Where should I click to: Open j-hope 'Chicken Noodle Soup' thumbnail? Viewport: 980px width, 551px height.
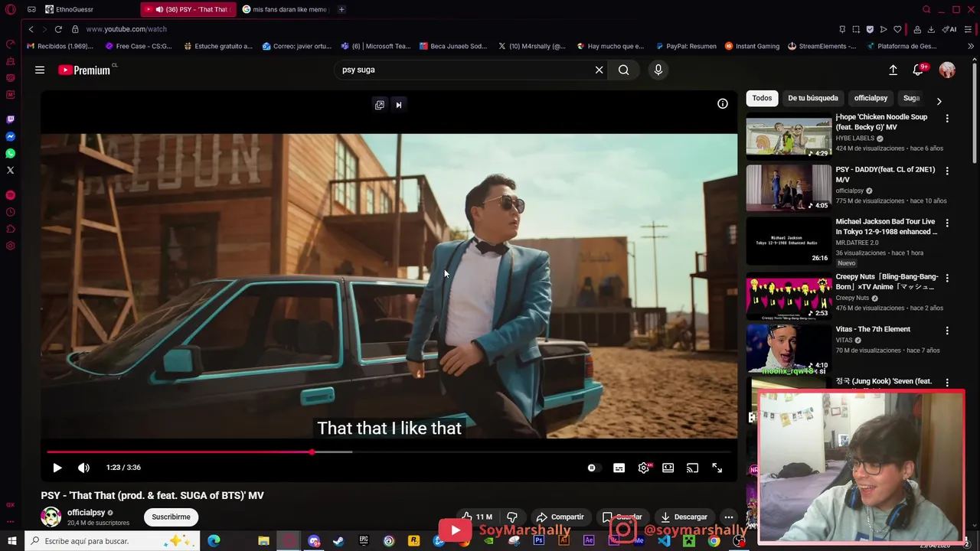(x=789, y=136)
